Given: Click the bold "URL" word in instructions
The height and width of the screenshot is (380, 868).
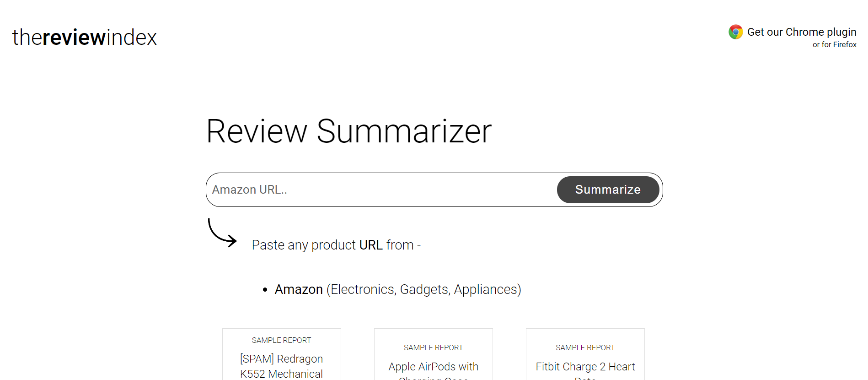Looking at the screenshot, I should (371, 245).
